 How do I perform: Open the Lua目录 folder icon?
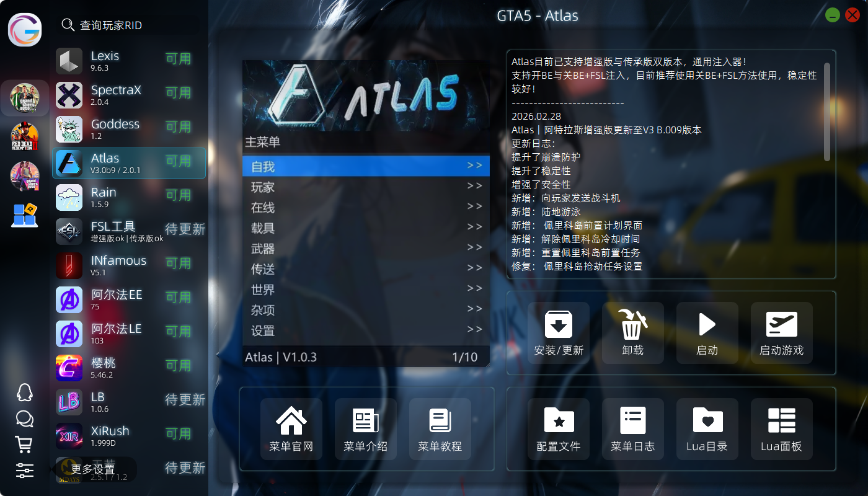pos(707,420)
